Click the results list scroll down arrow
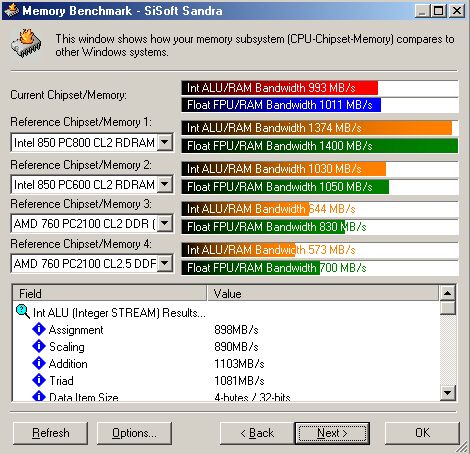470x454 pixels. 448,392
